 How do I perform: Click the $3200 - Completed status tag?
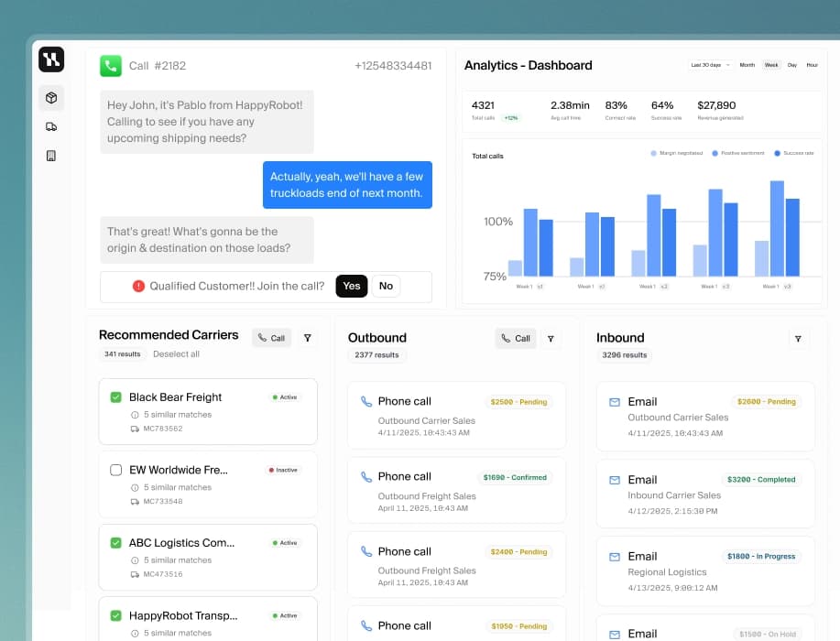[x=761, y=479]
